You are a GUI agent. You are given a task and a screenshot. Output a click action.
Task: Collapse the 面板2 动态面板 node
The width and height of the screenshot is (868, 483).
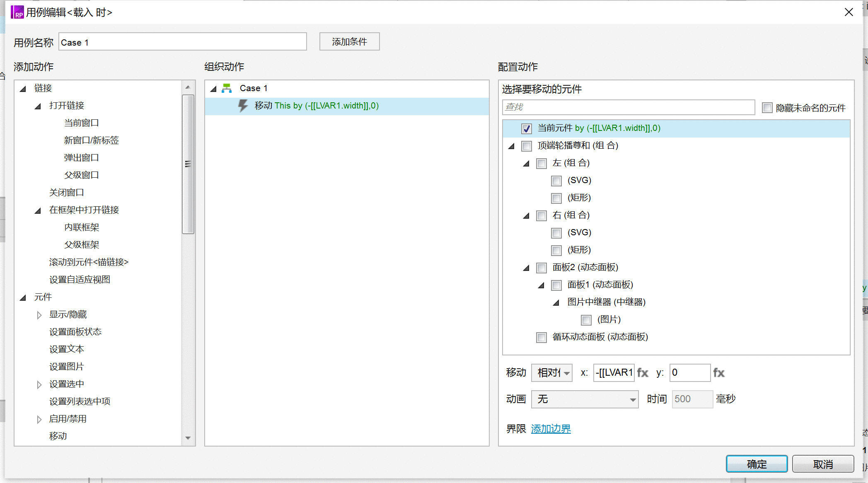(x=526, y=268)
